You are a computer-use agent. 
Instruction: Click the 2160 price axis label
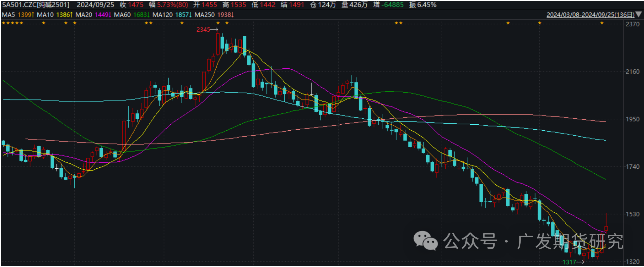pos(632,72)
